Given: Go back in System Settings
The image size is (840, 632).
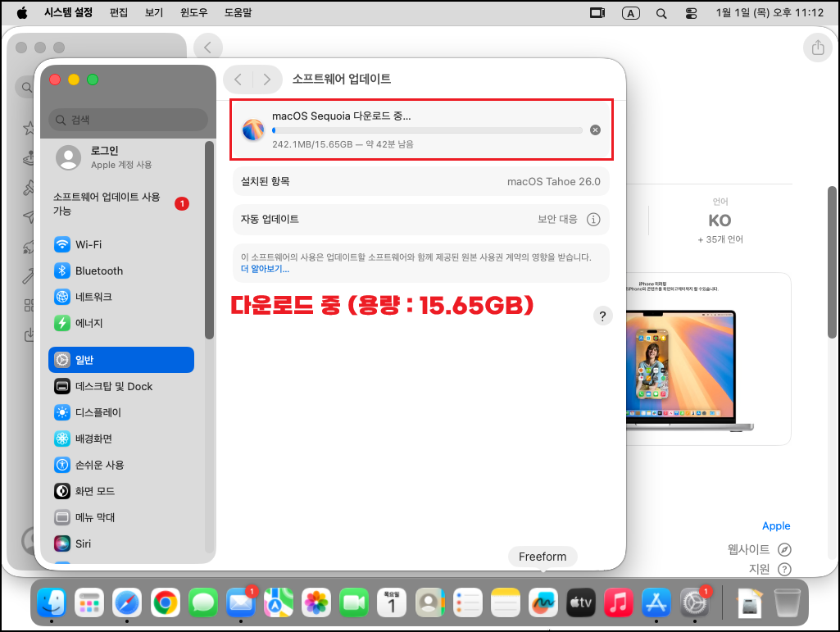Looking at the screenshot, I should (238, 80).
